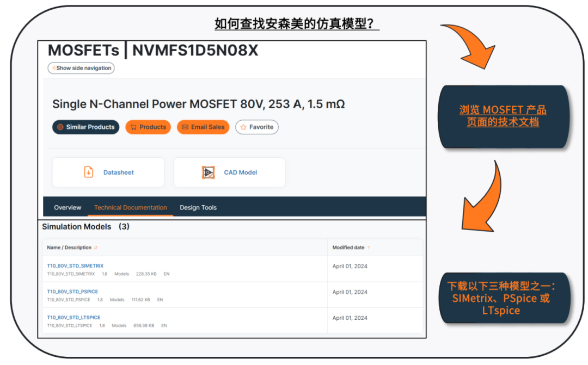Open T10_80V_STD_SIMETRIX model link
Screen dimensions: 588x365
coord(75,265)
